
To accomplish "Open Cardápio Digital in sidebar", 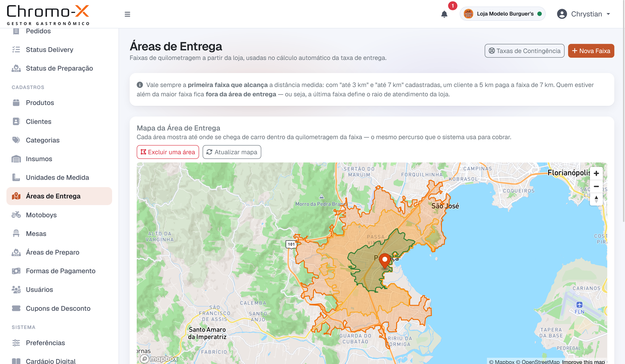I will [59, 361].
